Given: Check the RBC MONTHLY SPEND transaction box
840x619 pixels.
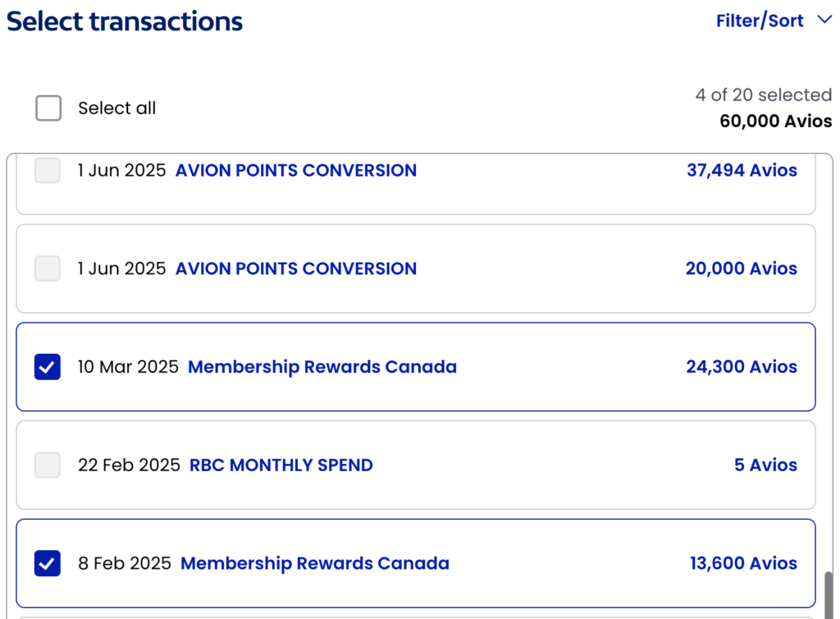Looking at the screenshot, I should (48, 465).
